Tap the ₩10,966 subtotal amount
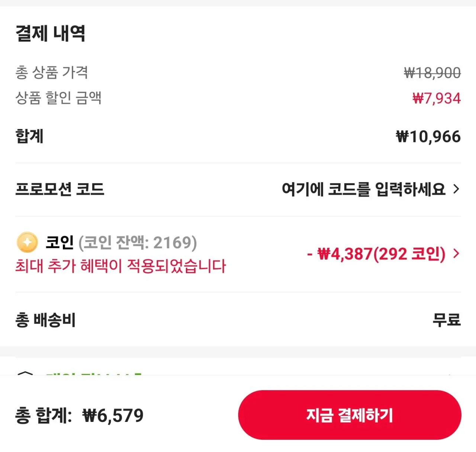The image size is (476, 452). [428, 136]
